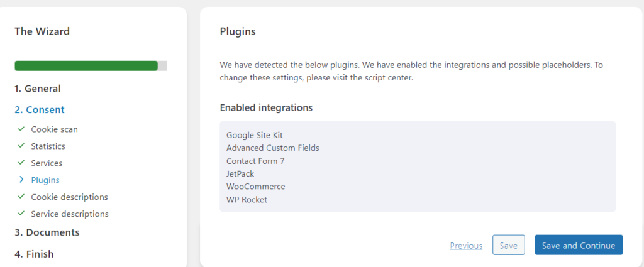The image size is (644, 267).
Task: Open the Cookie scan sub-step
Action: [x=55, y=129]
